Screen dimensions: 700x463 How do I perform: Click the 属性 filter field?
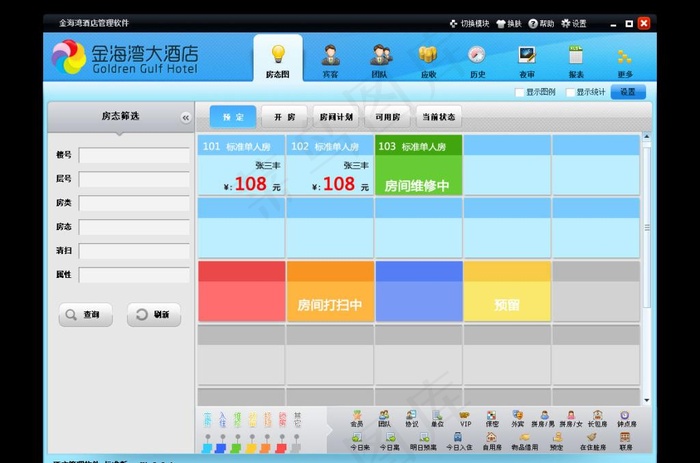134,275
